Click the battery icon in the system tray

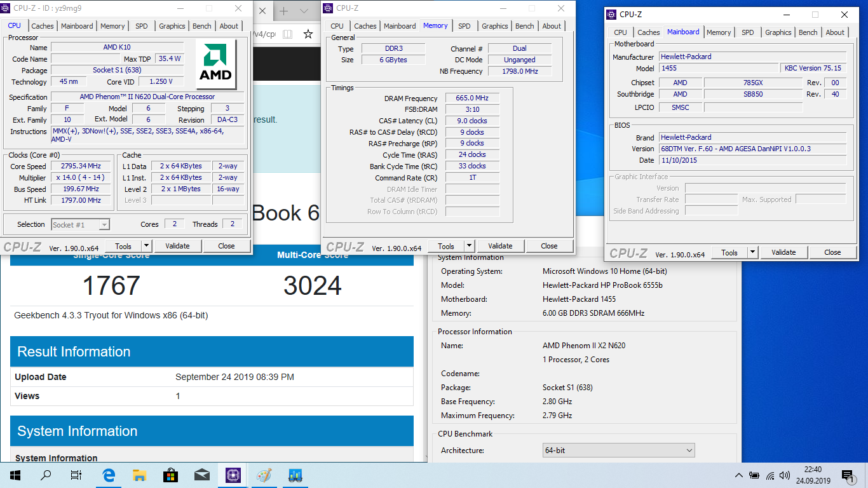[754, 475]
